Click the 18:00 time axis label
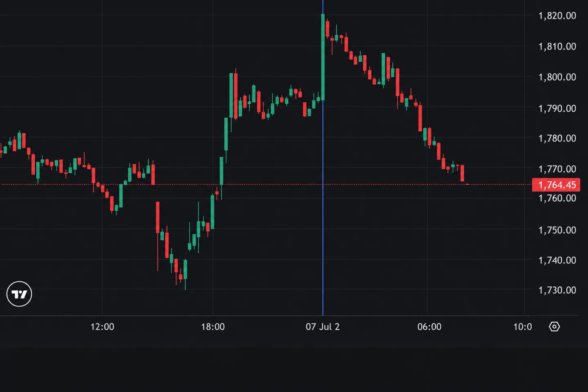This screenshot has width=588, height=392. 213,327
